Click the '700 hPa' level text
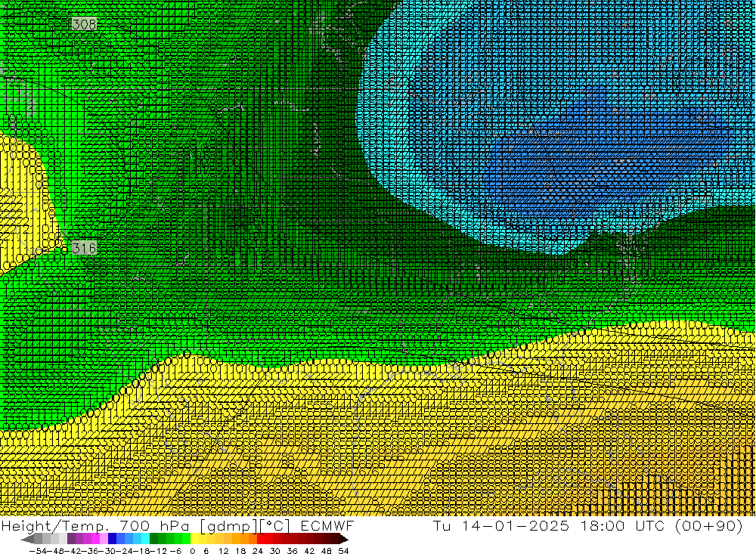Image resolution: width=756 pixels, height=554 pixels. tap(153, 526)
